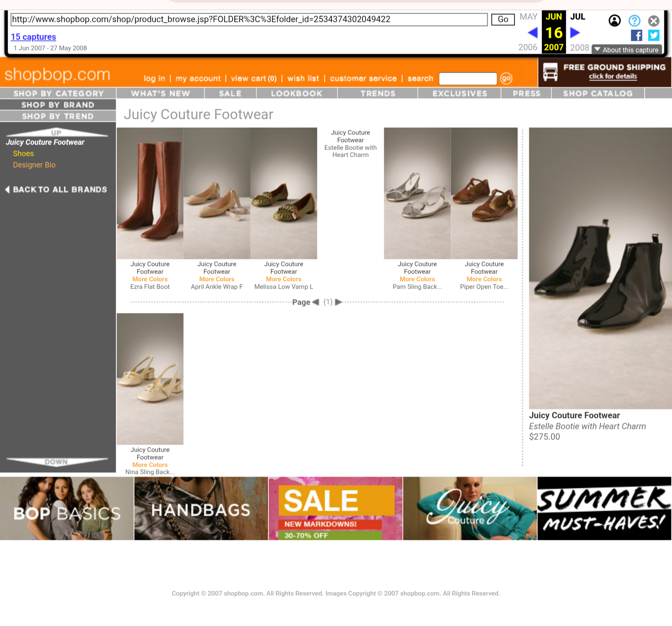
Task: Open the SUMMER MUST-HAVES banner
Action: [604, 508]
